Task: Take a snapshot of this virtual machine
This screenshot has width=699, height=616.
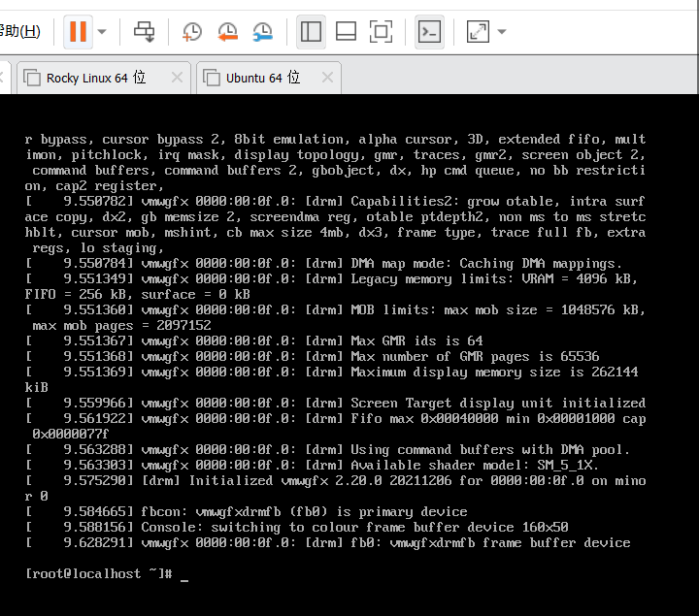Action: (192, 32)
